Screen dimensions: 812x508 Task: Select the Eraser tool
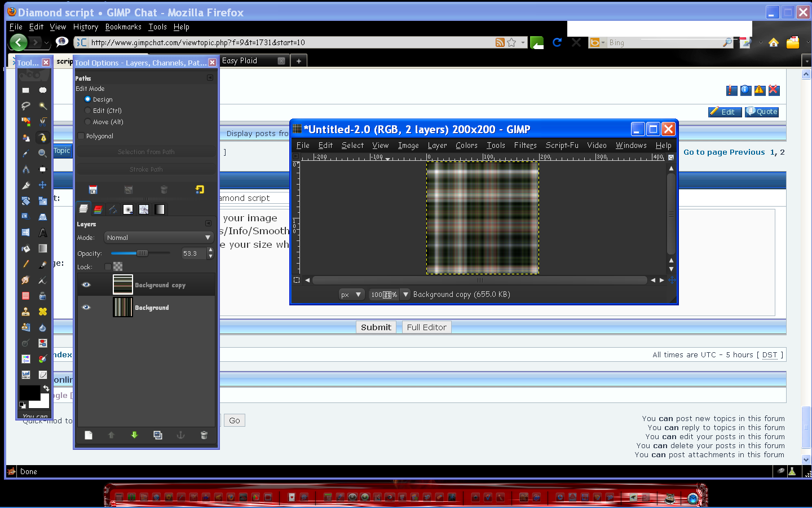(x=25, y=295)
